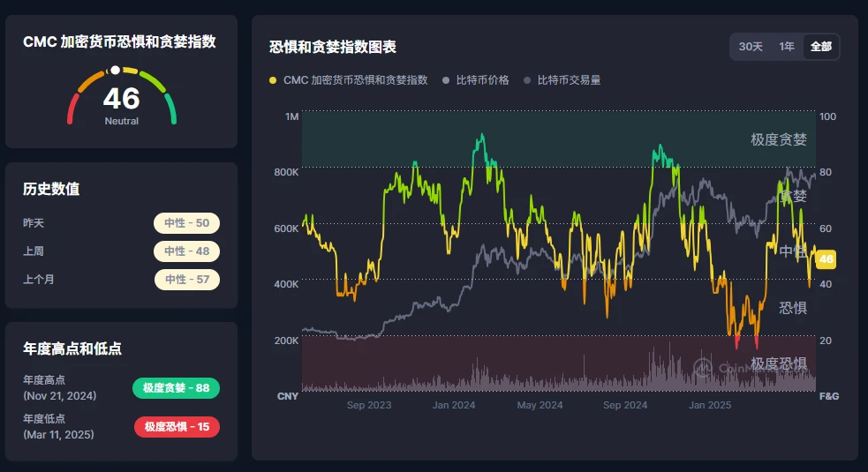Screen dimensions: 868x472
Task: Click the F&G axis unit label
Action: click(x=828, y=396)
